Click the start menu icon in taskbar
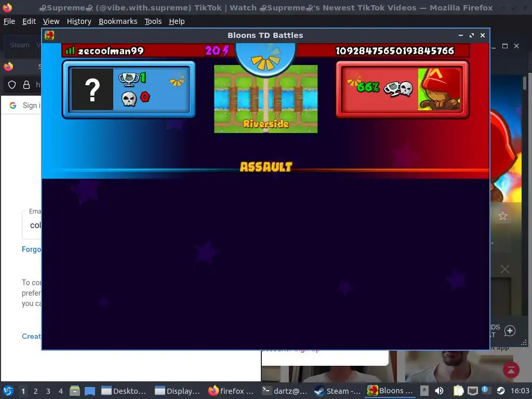Image resolution: width=532 pixels, height=399 pixels. (8, 391)
